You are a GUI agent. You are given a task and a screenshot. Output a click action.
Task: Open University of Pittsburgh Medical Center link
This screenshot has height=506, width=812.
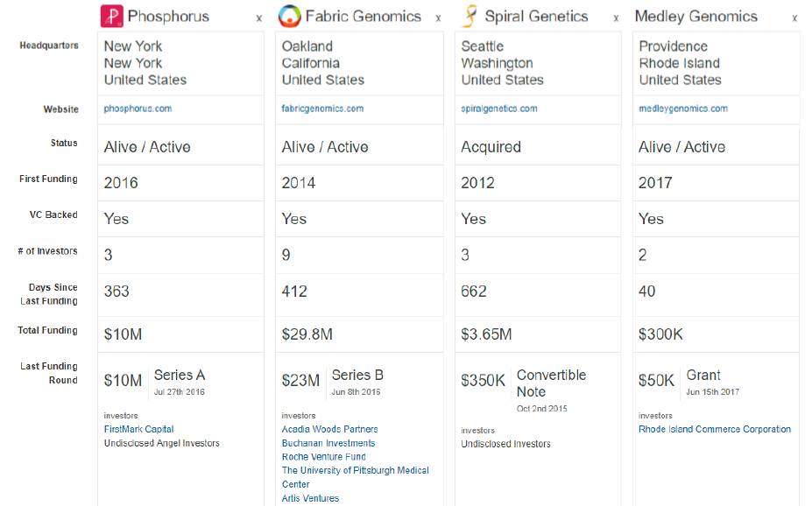[x=355, y=471]
